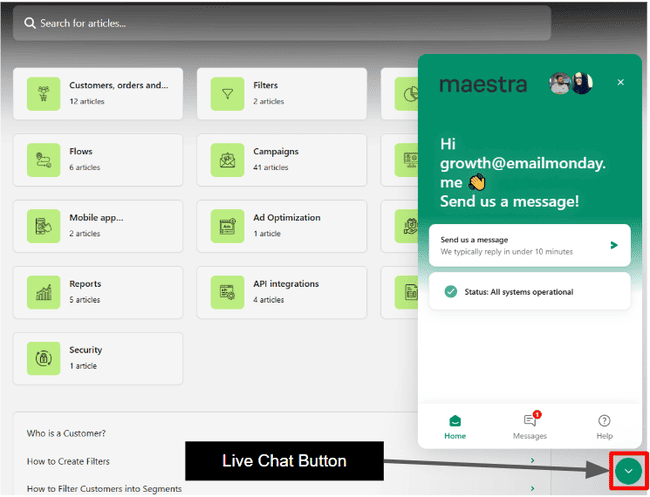The width and height of the screenshot is (650, 497).
Task: Open the API integrations category title
Action: (286, 284)
